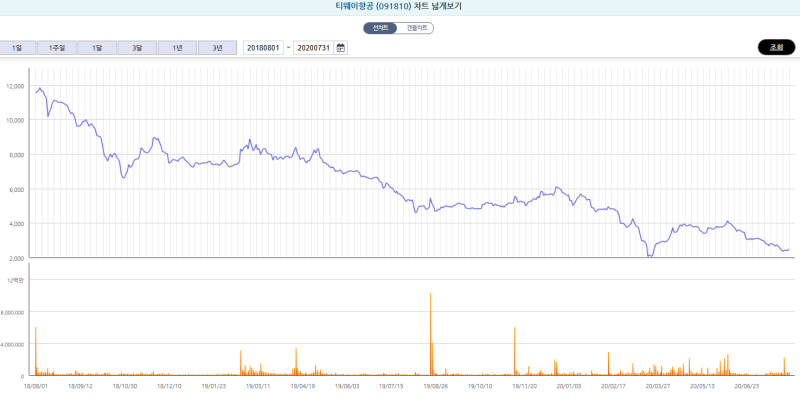Switch to 캔들차트 candlestick view
The image size is (800, 411).
click(x=415, y=28)
